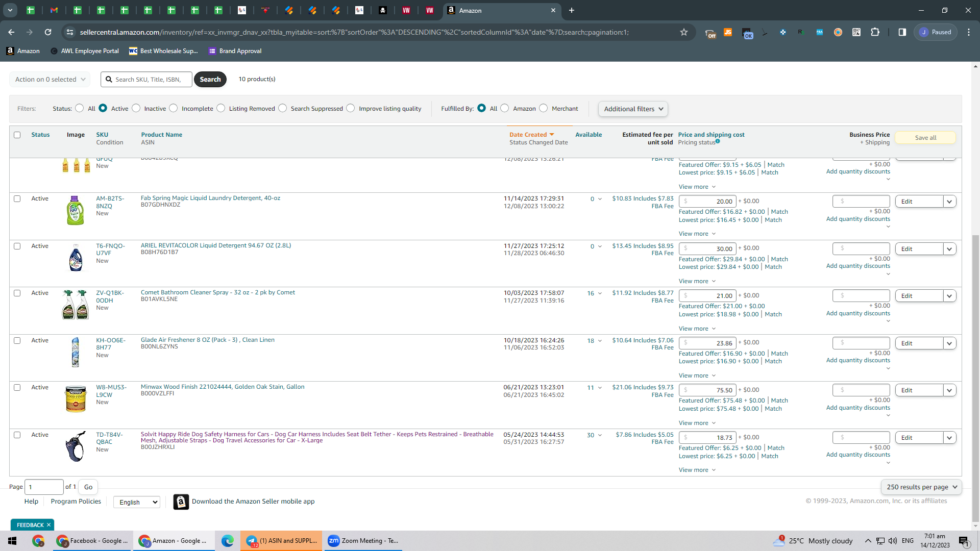Open the Solvit Happy Ride Dog Harness listing
The width and height of the screenshot is (980, 551).
point(317,437)
